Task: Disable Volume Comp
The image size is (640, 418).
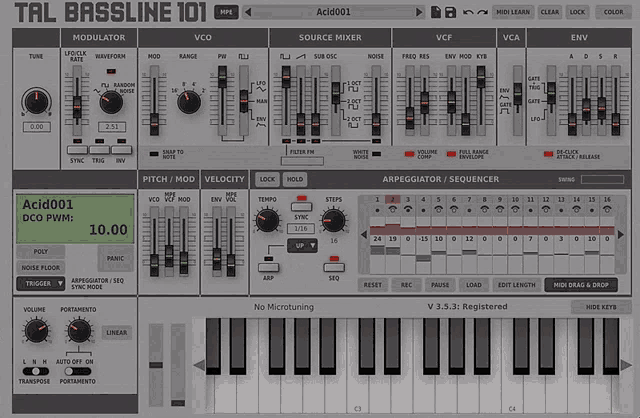Action: point(409,154)
